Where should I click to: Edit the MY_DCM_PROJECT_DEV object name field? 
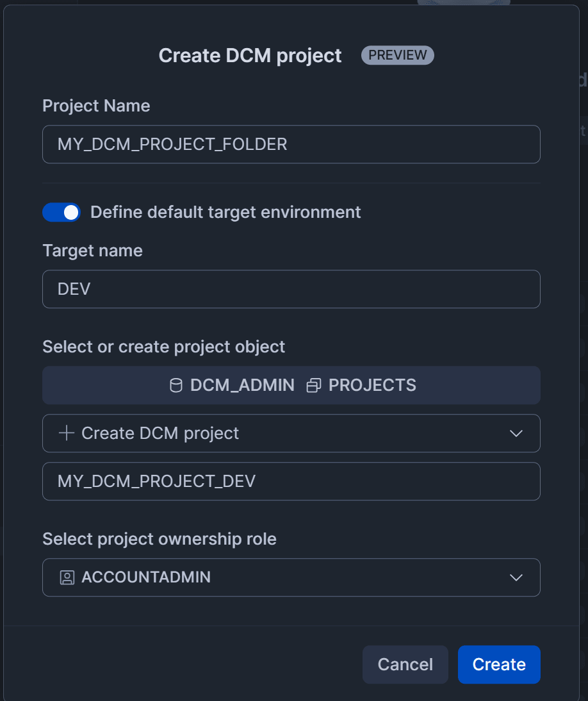(x=291, y=481)
